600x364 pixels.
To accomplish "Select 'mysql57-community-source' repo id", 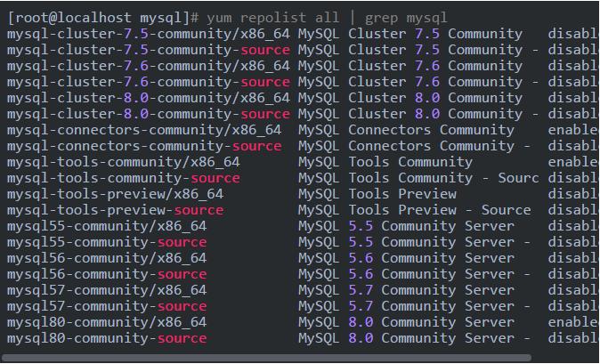I will click(x=107, y=307).
